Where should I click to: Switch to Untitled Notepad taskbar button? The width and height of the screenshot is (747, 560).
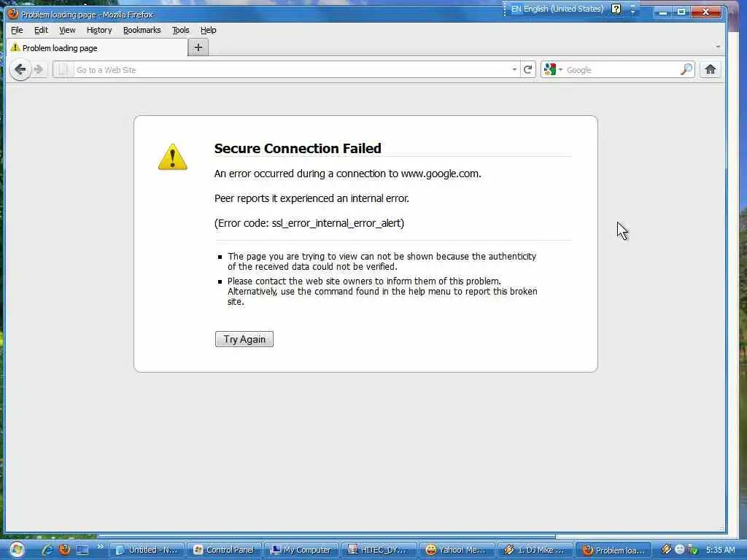pos(147,550)
